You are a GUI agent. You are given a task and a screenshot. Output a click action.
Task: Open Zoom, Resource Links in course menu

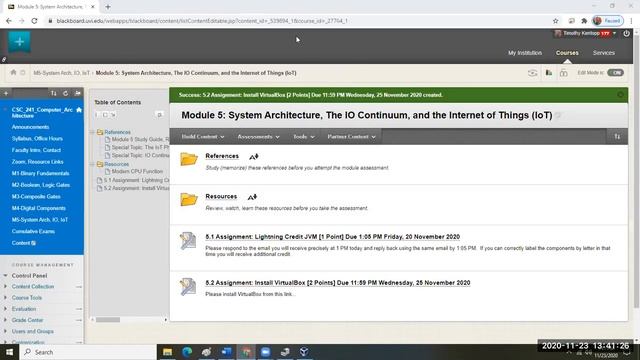coord(38,162)
